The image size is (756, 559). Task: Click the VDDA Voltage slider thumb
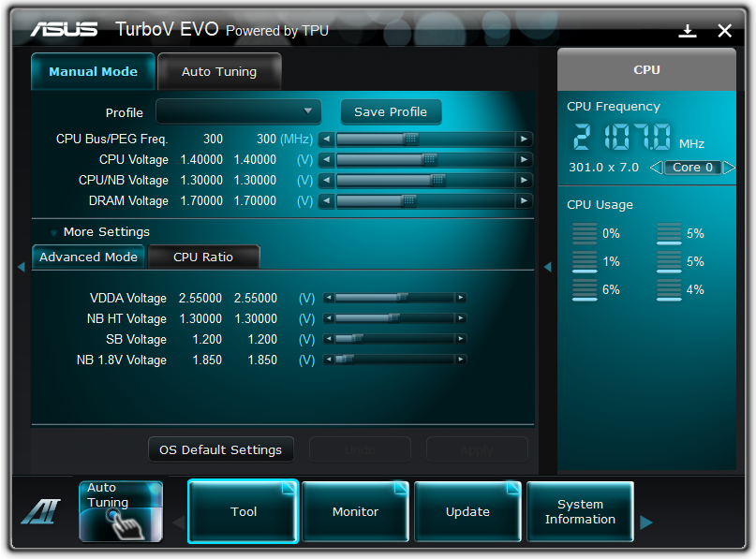[x=402, y=298]
